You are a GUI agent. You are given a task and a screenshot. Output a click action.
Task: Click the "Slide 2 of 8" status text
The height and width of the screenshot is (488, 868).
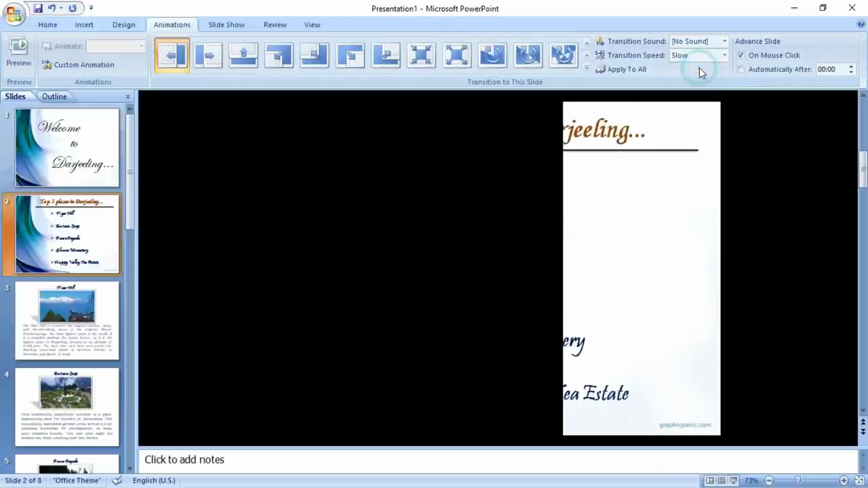click(24, 481)
